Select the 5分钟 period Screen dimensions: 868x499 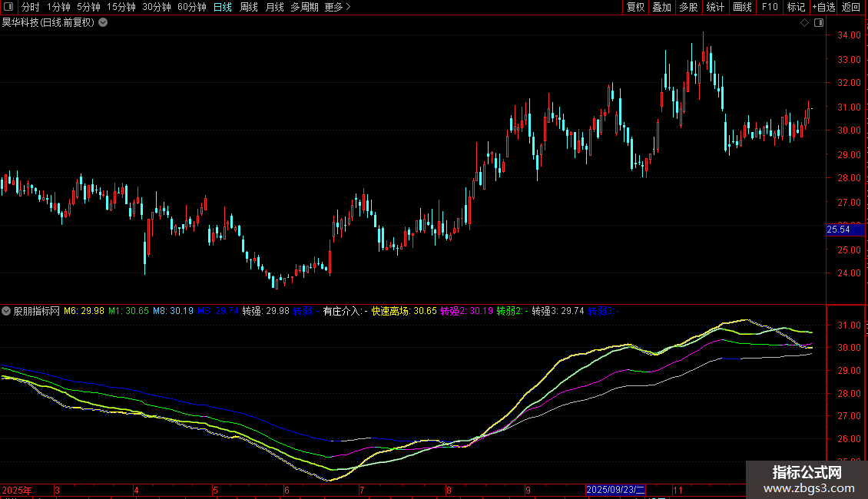(88, 7)
